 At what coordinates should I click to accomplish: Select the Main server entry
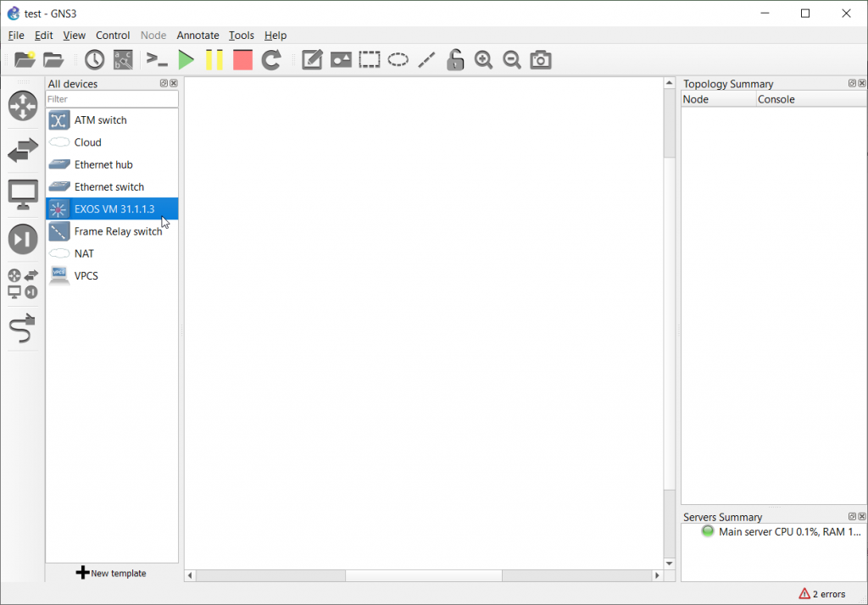[x=781, y=532]
